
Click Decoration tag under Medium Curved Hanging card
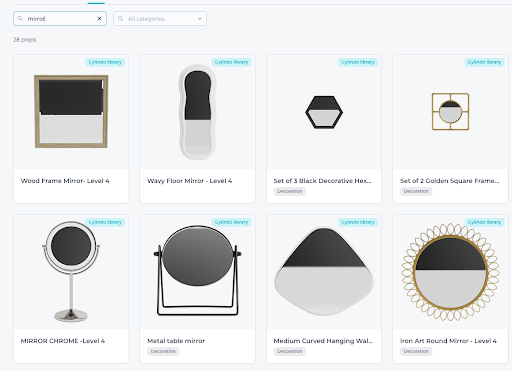click(x=290, y=351)
